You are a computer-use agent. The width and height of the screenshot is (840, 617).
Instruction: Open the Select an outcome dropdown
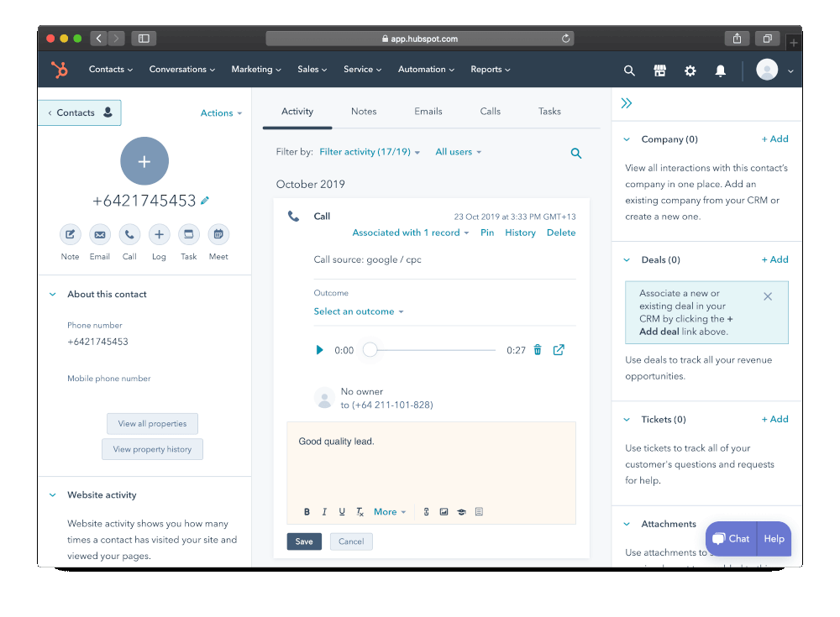(359, 311)
